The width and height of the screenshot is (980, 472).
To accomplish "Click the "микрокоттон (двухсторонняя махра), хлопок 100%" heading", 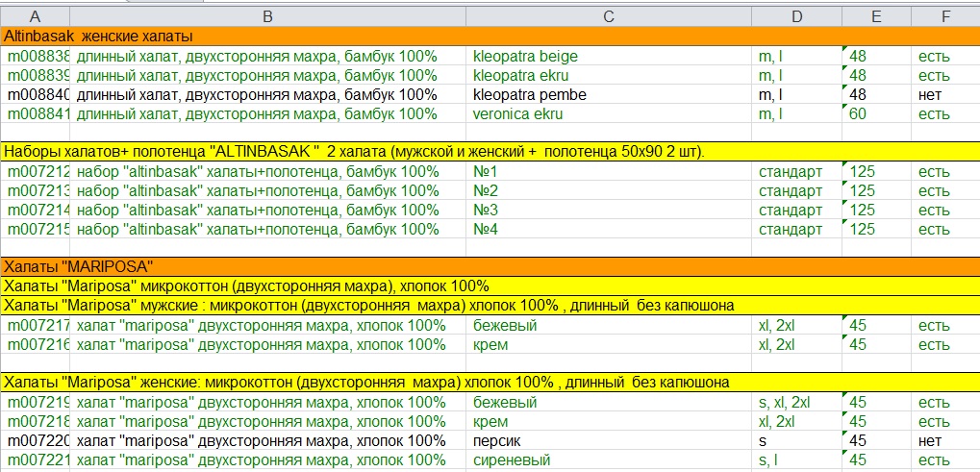I will point(490,286).
